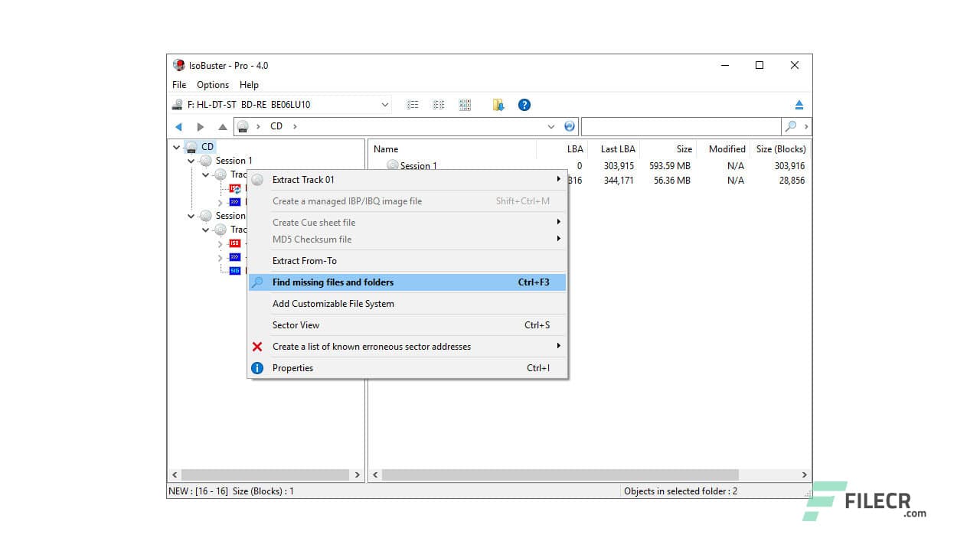The image size is (980, 551).
Task: Click Add Customizable File System
Action: pos(333,303)
